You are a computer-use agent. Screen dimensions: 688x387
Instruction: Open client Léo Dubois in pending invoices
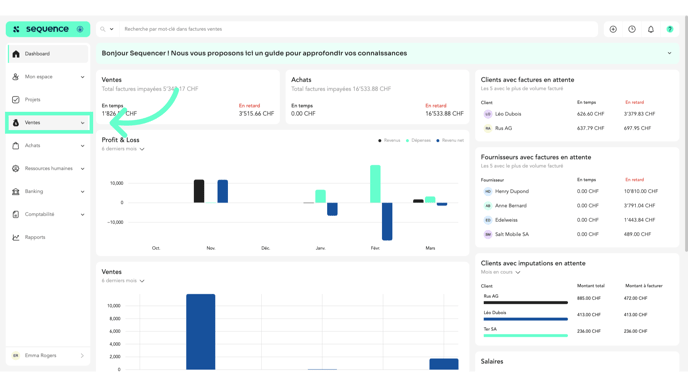pos(508,114)
